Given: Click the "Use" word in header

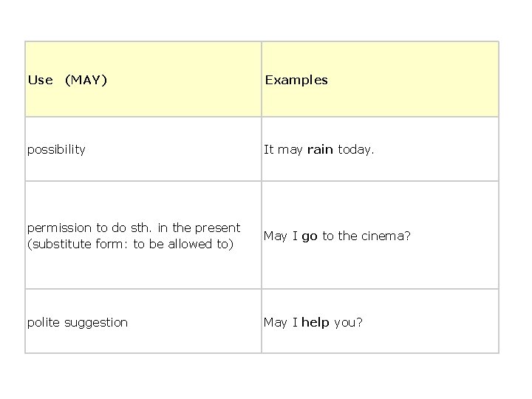Looking at the screenshot, I should point(40,80).
